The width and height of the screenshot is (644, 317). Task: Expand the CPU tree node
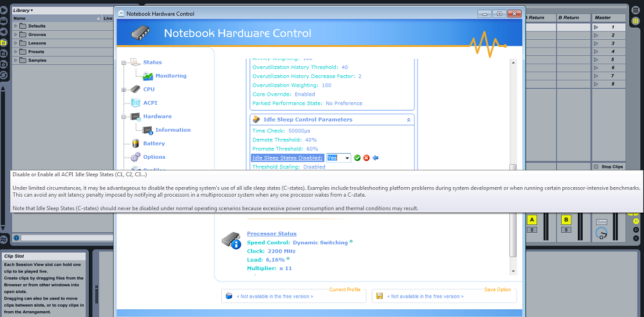[124, 90]
